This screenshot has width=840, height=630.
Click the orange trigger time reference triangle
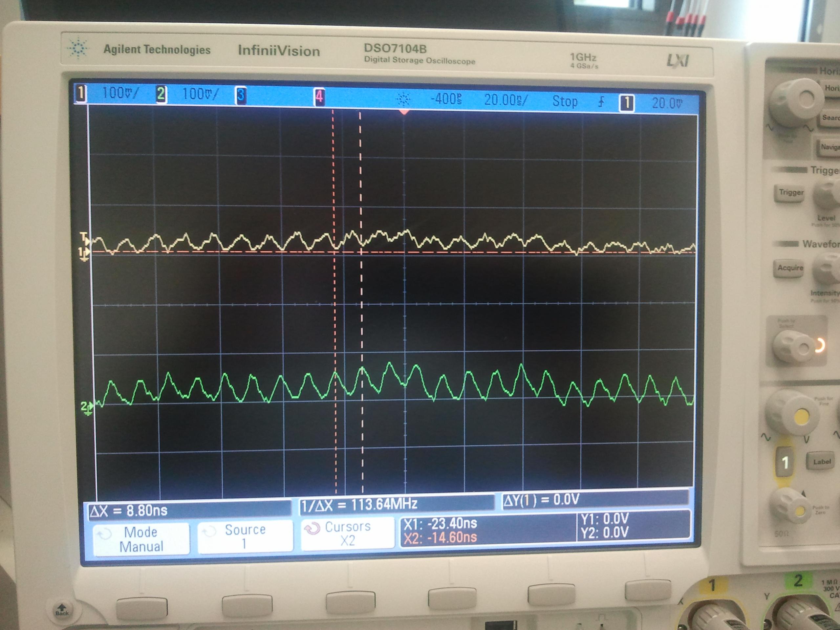click(x=404, y=112)
